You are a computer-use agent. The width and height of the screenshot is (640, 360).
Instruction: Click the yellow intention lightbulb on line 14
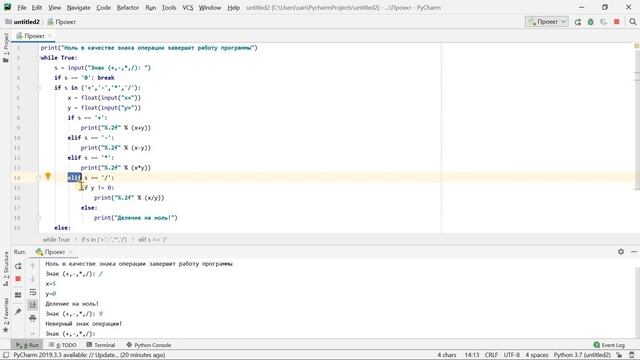48,176
